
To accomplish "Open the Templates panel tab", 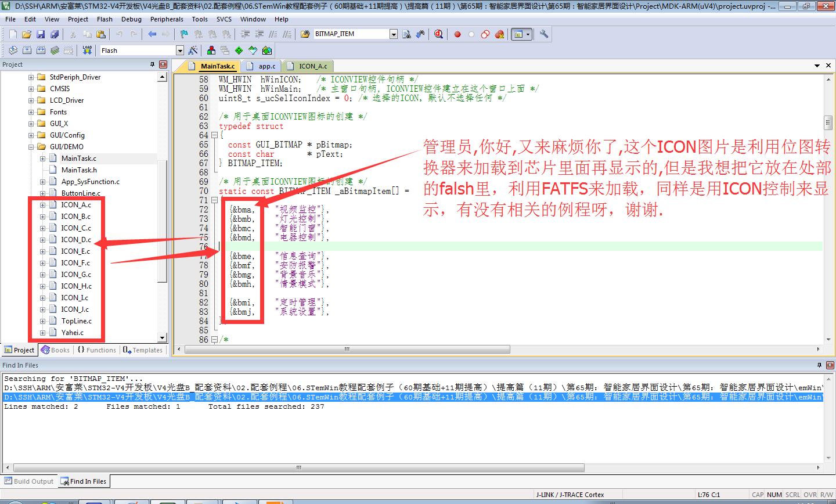I will pyautogui.click(x=143, y=350).
